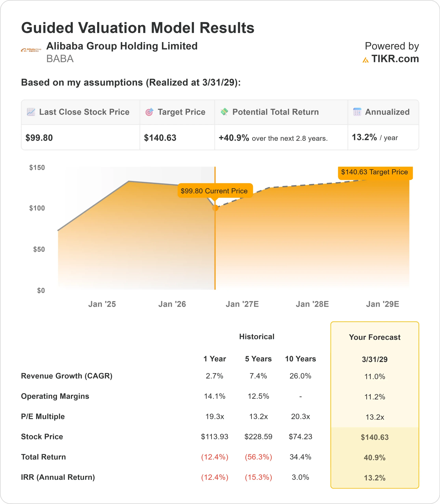
Task: Click the 3.0% ten-year IRR cell
Action: pyautogui.click(x=300, y=477)
